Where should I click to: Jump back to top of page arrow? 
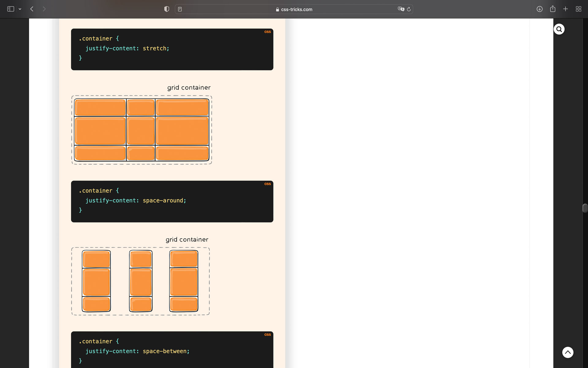pyautogui.click(x=568, y=352)
